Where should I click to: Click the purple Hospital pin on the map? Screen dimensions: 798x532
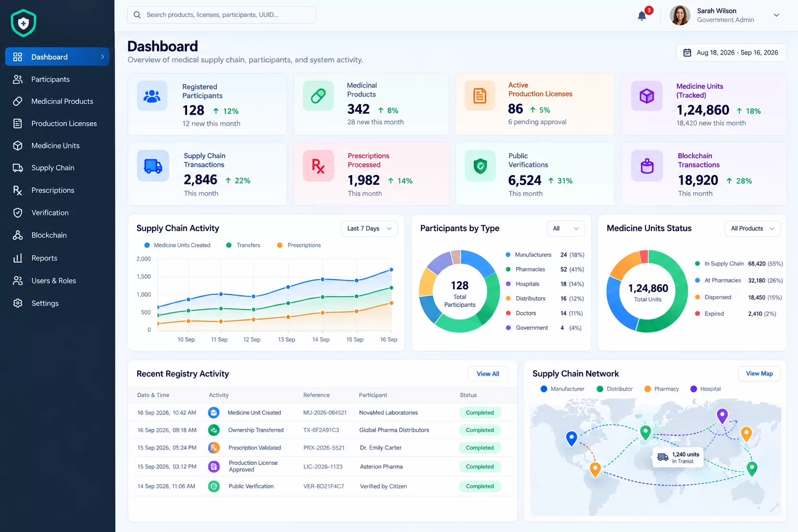[x=722, y=416]
